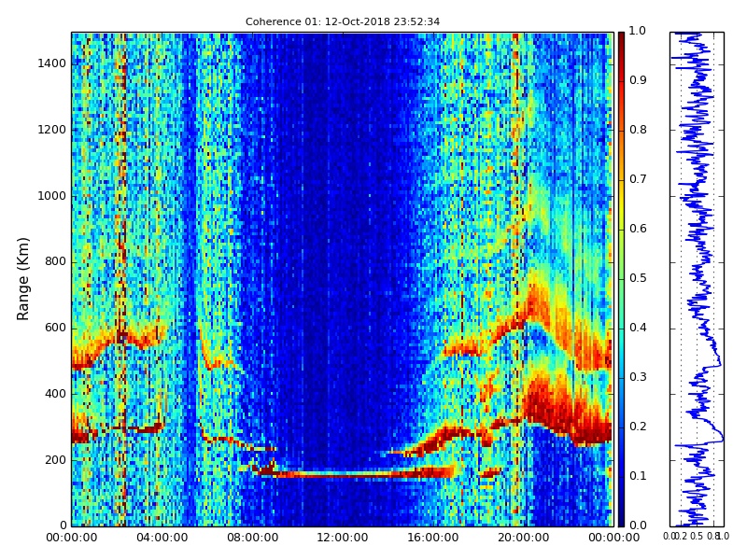
Task: Click the 12:00:00 time axis label
Action: [x=343, y=538]
